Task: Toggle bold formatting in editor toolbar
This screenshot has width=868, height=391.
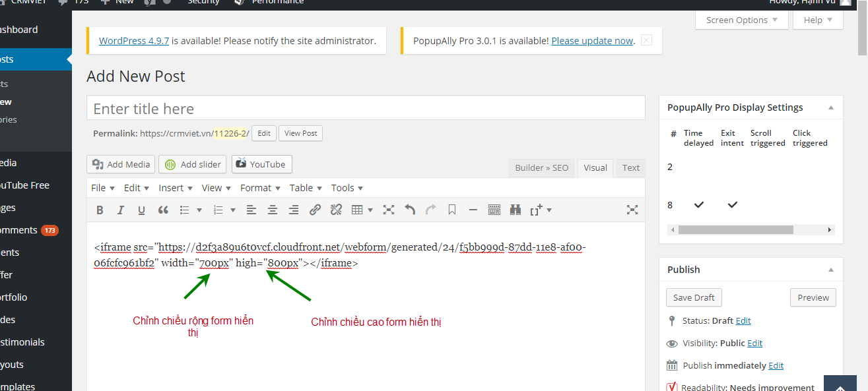Action: click(x=100, y=210)
